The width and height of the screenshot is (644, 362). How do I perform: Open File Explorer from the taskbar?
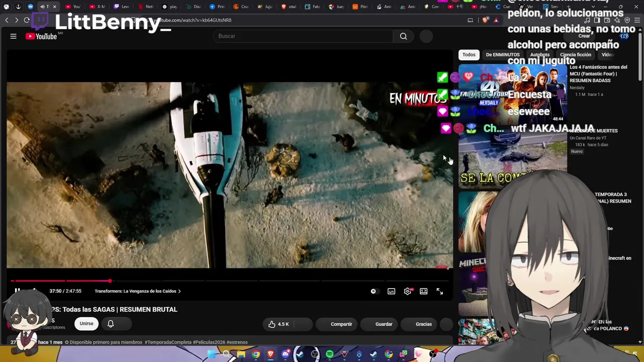coord(241,354)
